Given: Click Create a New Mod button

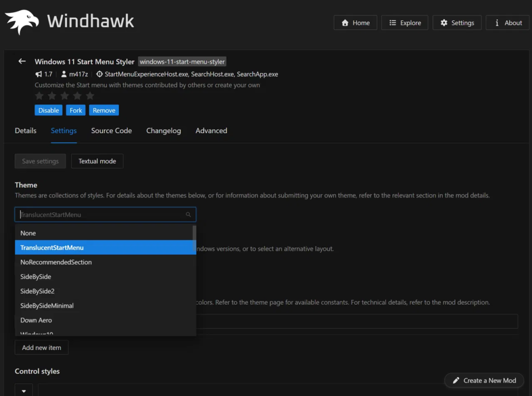Looking at the screenshot, I should pos(484,380).
